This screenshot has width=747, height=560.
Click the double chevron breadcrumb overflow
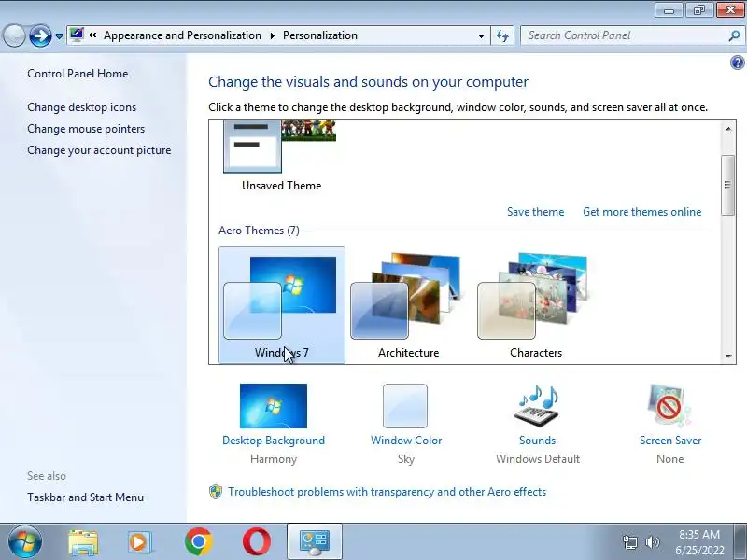(92, 35)
